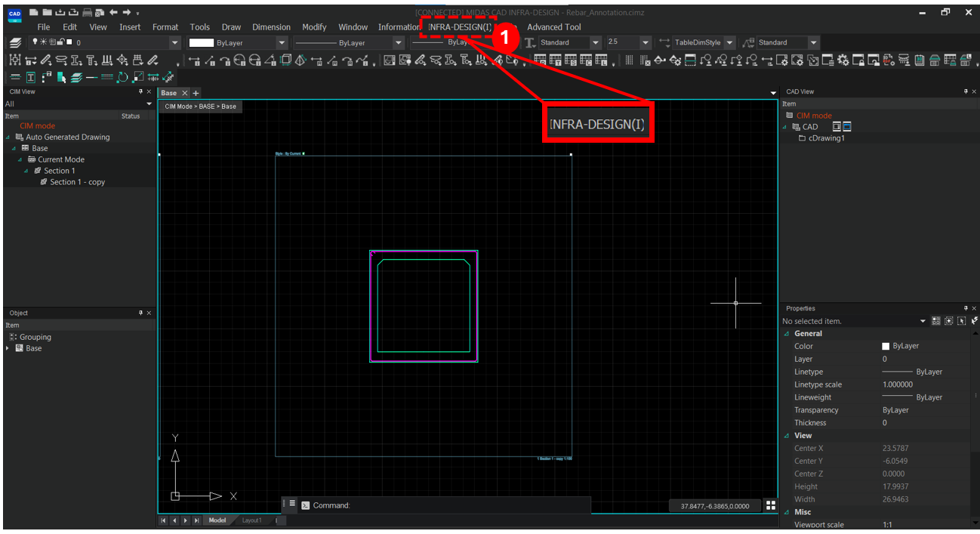Click the tray icon with the downward arrow
This screenshot has width=980, height=534.
[x=60, y=12]
